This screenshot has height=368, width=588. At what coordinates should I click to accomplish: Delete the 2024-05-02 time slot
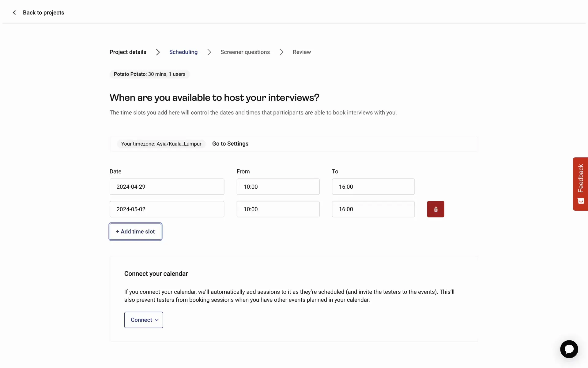point(435,209)
